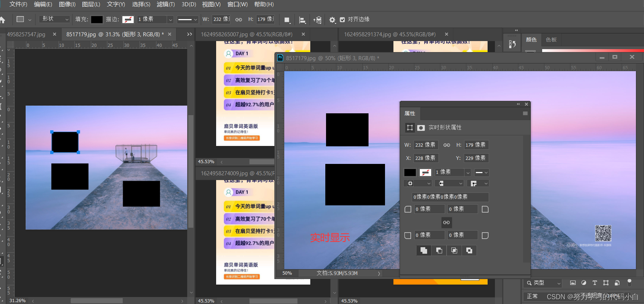The width and height of the screenshot is (644, 304).
Task: Switch to 1624958291374.jpg document tab
Action: 390,34
